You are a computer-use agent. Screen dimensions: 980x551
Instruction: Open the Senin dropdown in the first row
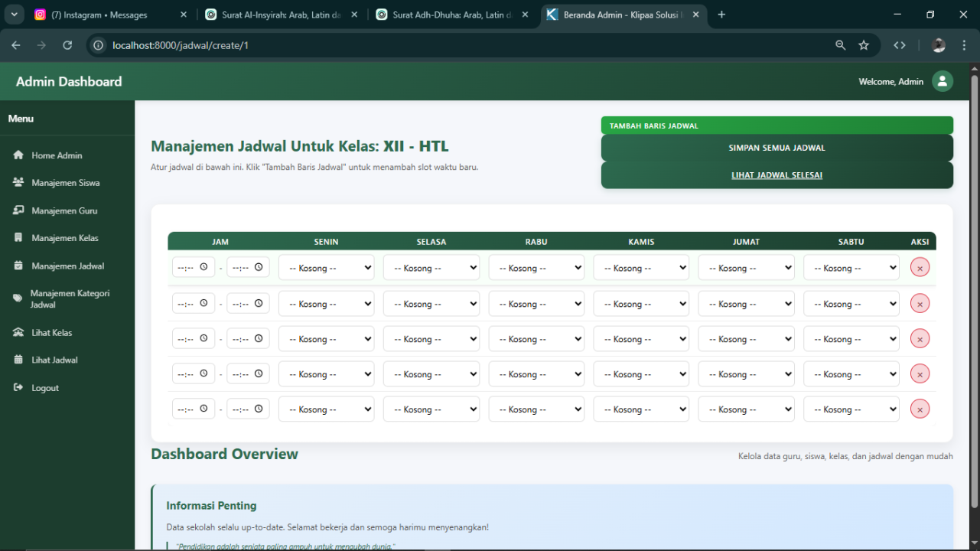[326, 268]
